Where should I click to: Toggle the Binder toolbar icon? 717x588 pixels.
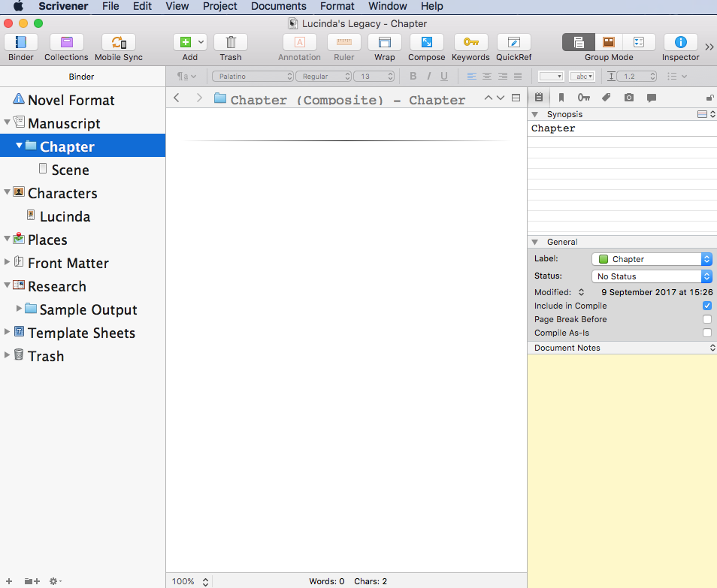[20, 43]
